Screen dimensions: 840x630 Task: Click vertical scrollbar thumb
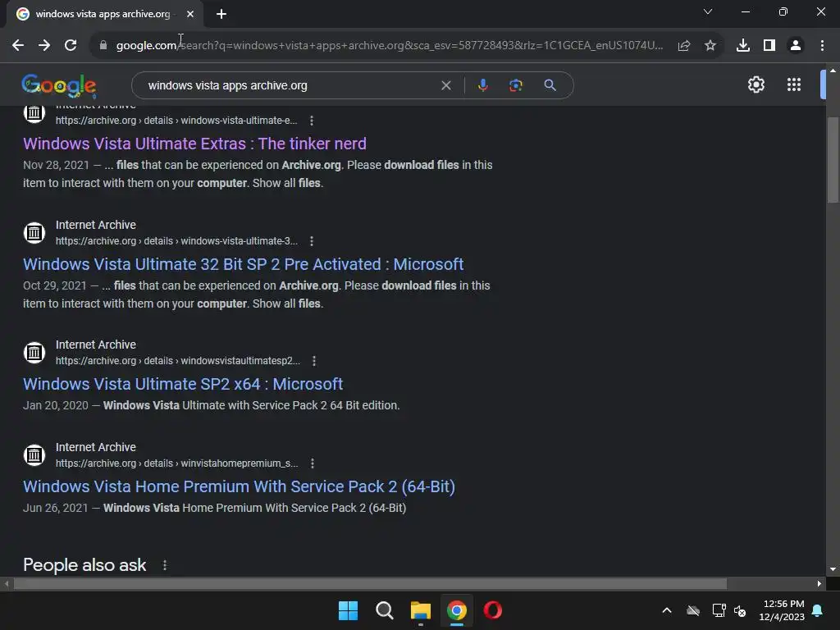coord(833,160)
